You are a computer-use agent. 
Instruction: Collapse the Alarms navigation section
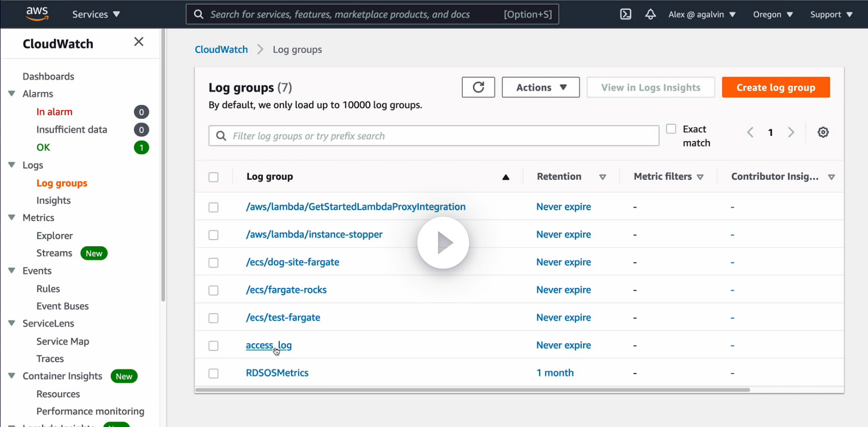pyautogui.click(x=11, y=94)
